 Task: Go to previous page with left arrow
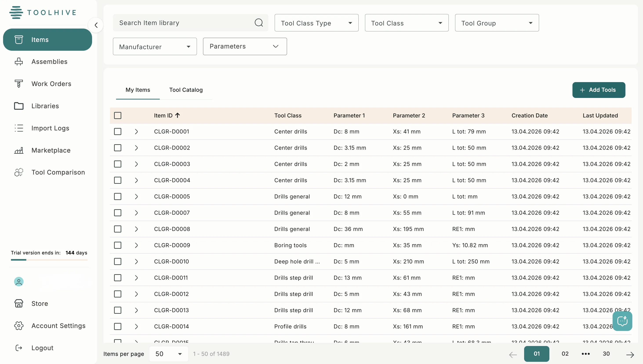[513, 355]
